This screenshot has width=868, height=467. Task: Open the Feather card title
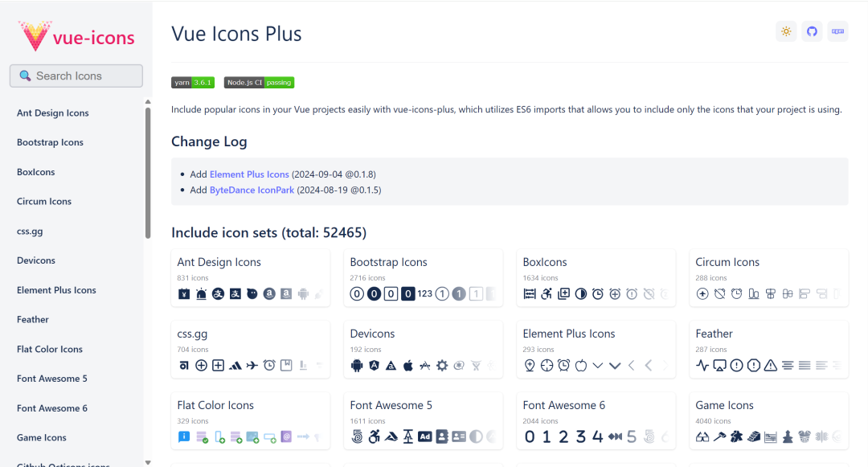point(714,334)
